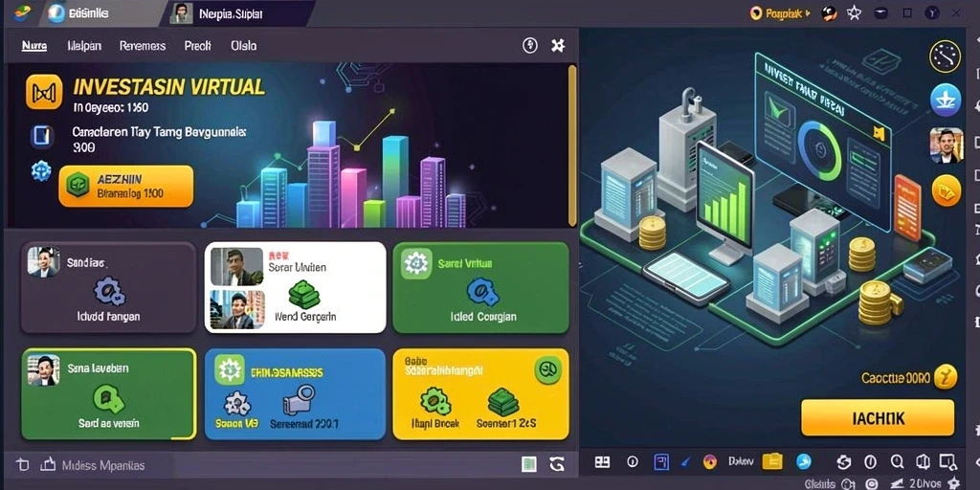The image size is (980, 490).
Task: Expand the Porgotak dropdown in title bar
Action: [x=779, y=12]
